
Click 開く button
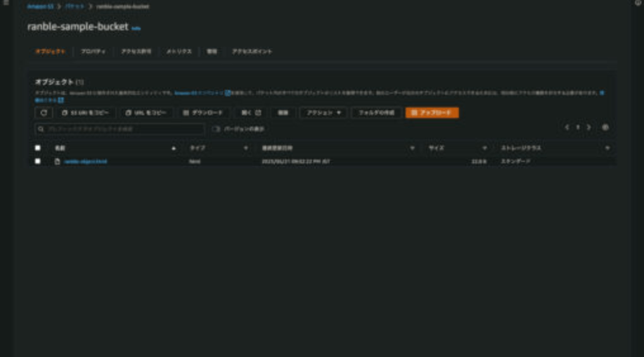250,113
